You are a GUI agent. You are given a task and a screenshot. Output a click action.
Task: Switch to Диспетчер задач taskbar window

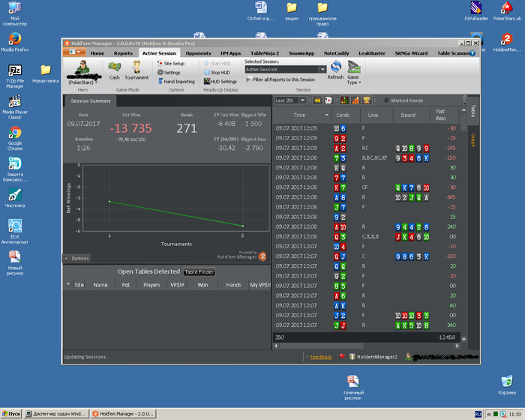point(56,414)
